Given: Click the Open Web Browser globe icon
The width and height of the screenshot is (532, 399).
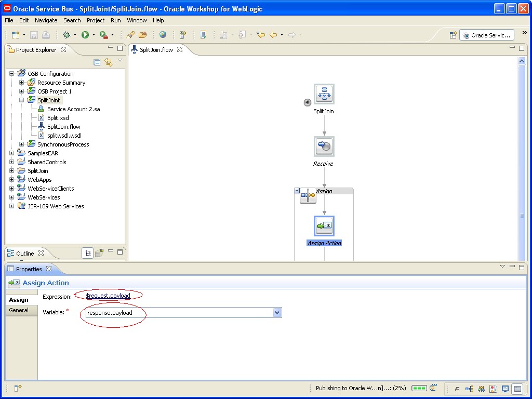Looking at the screenshot, I should click(163, 35).
